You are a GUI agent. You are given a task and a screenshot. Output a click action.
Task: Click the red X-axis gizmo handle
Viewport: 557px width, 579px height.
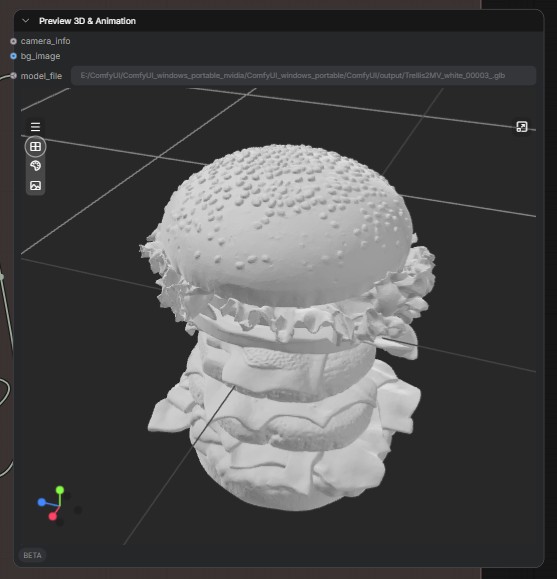(53, 516)
